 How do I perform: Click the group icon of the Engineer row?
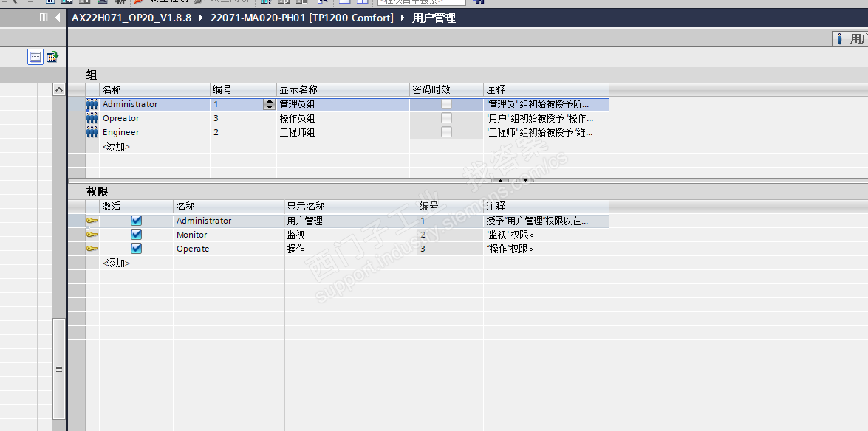[x=92, y=132]
